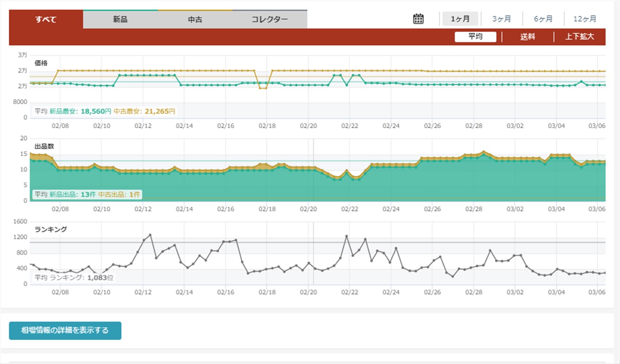
Task: Click 相場情報の詳細を表示する button
Action: [x=65, y=331]
